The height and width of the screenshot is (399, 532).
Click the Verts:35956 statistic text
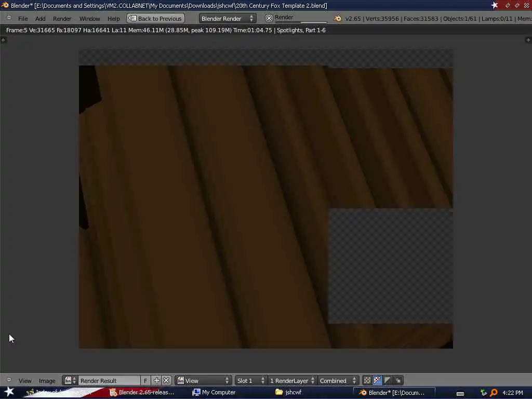pyautogui.click(x=382, y=19)
